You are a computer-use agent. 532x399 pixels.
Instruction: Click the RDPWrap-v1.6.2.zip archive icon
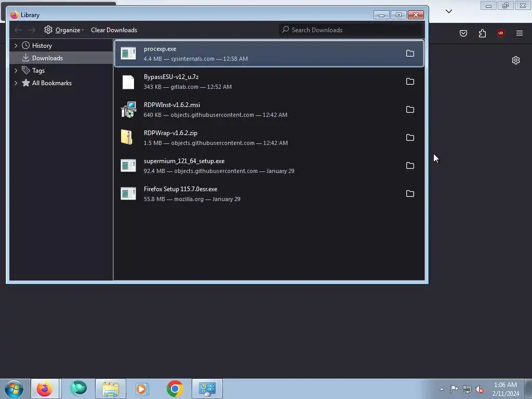tap(127, 137)
